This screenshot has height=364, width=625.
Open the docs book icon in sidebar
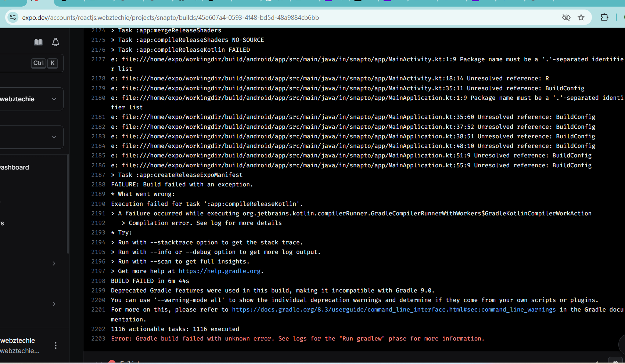pos(38,42)
